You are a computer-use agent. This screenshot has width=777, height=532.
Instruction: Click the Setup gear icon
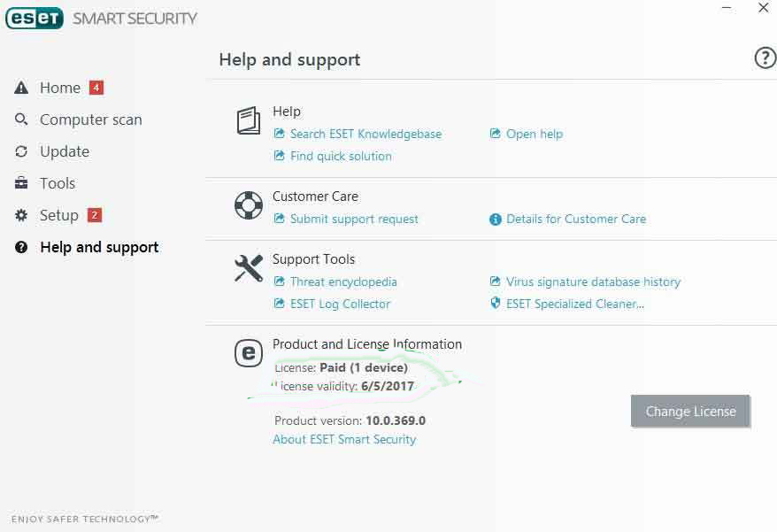[21, 215]
